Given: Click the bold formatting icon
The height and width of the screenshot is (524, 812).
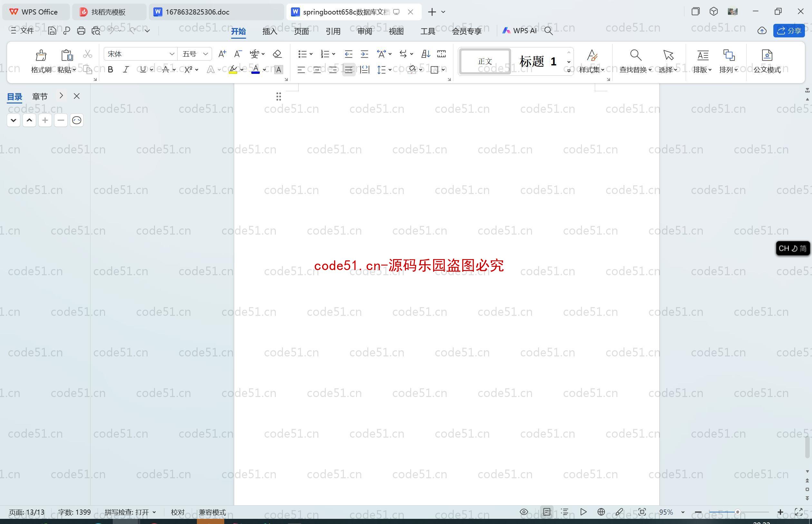Looking at the screenshot, I should point(110,70).
